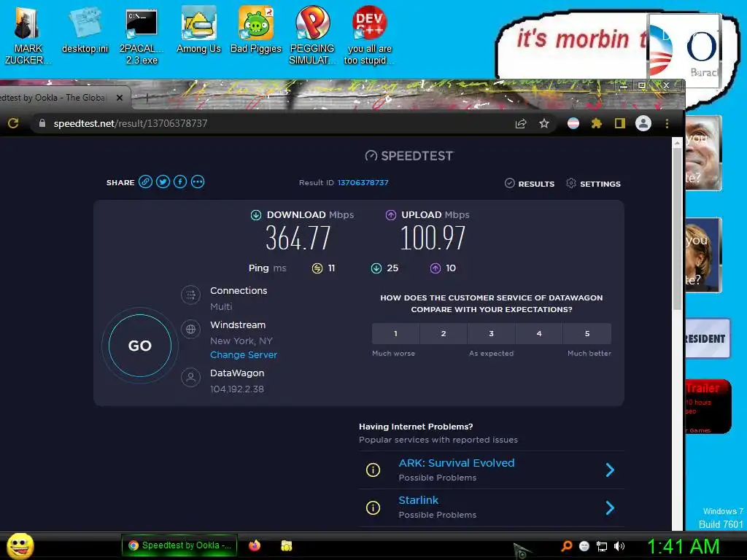Rate DataWagon customer service 1

click(396, 333)
